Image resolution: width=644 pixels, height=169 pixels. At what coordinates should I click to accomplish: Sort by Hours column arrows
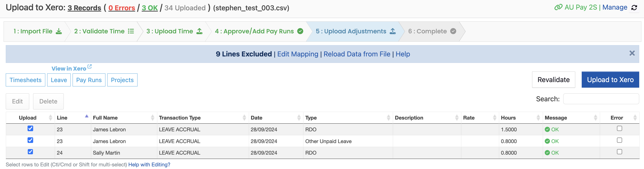click(538, 118)
